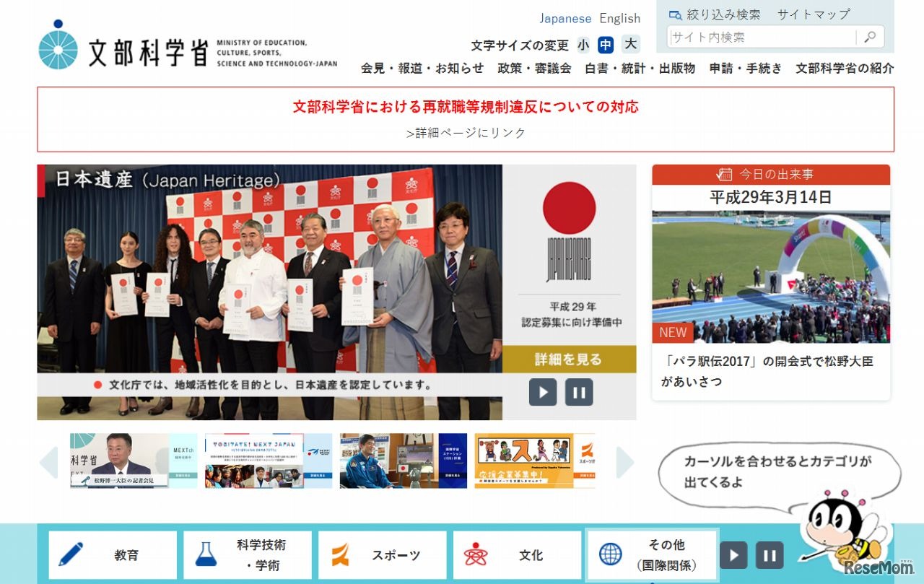Open the astronaut ISS banner thumbnail

pyautogui.click(x=404, y=461)
